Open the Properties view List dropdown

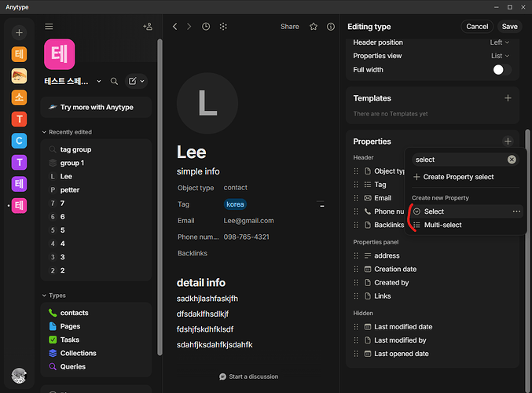point(500,56)
